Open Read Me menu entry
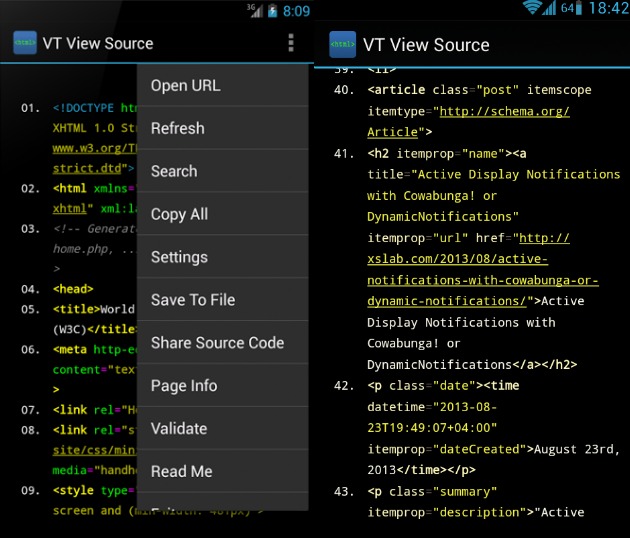The image size is (630, 538). click(x=222, y=472)
